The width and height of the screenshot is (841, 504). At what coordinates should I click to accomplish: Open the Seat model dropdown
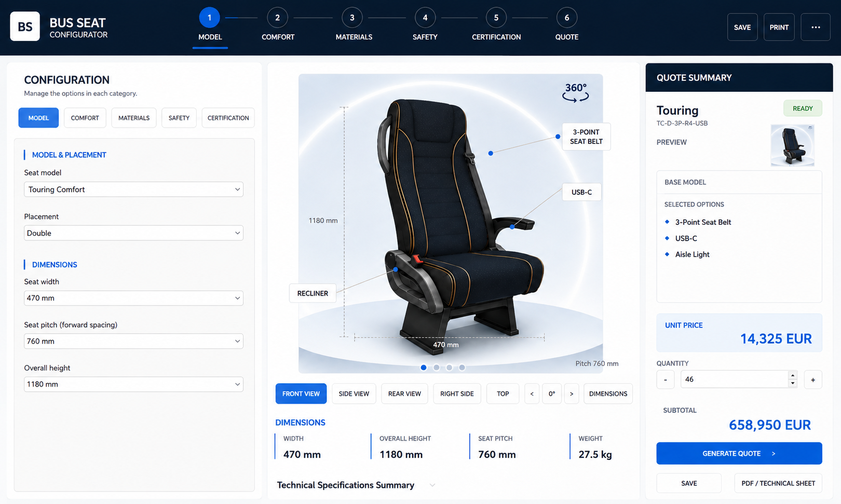tap(133, 189)
